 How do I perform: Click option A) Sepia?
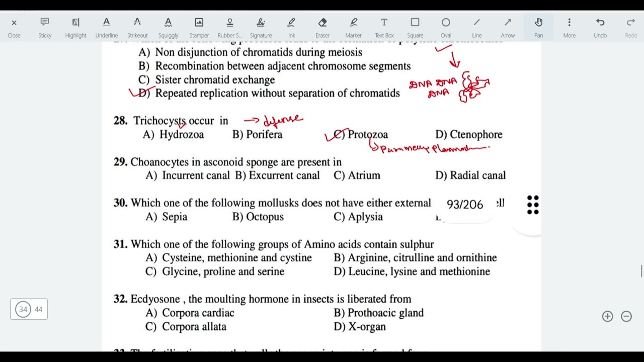pos(166,217)
